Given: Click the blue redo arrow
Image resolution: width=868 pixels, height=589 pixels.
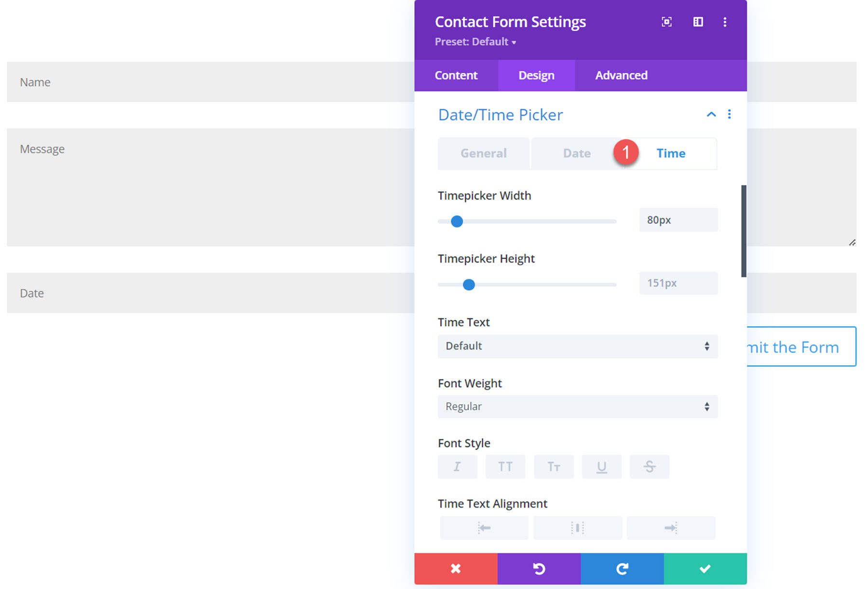Looking at the screenshot, I should click(x=622, y=569).
